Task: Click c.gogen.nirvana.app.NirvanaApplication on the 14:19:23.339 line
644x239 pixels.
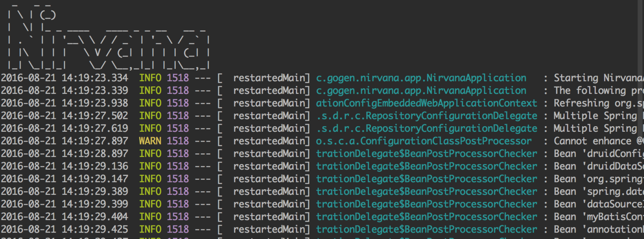Action: point(421,90)
